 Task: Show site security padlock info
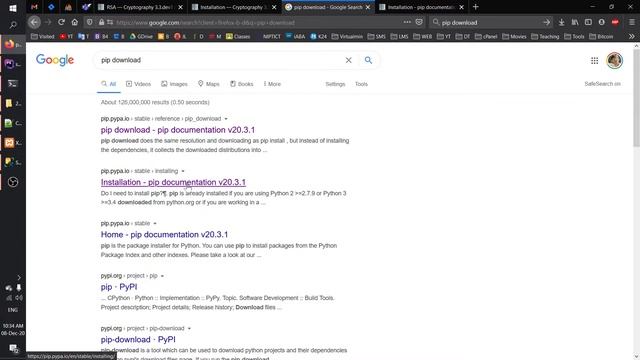(x=101, y=22)
